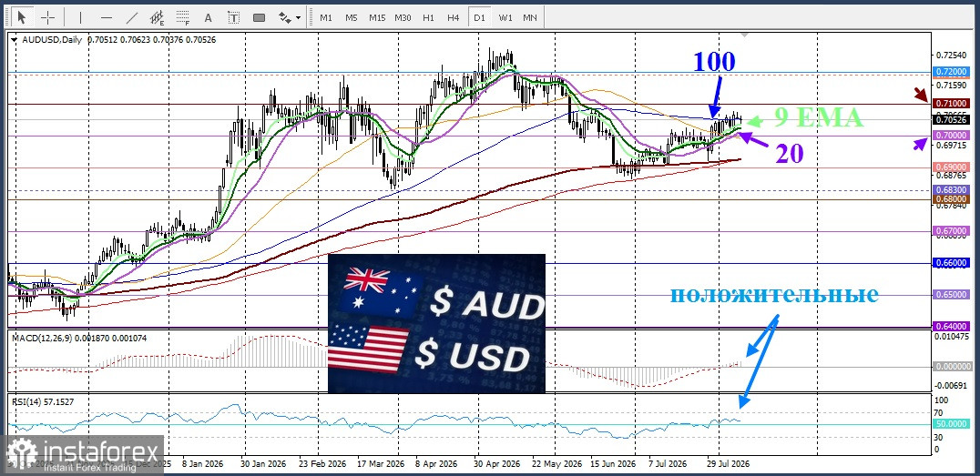Click the 0.72540 price scale value
Screen dimensions: 980x476
point(951,56)
